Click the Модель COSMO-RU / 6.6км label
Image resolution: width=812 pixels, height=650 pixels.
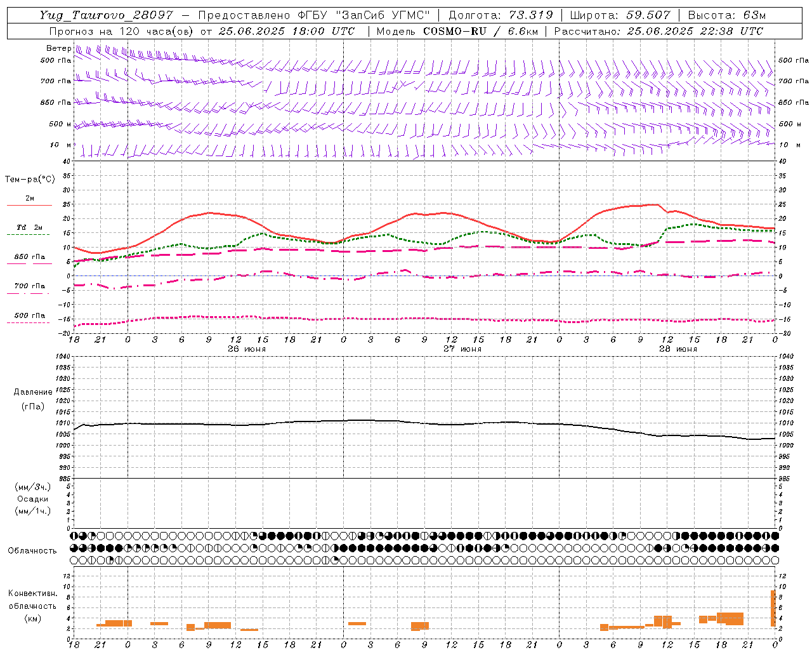tap(457, 31)
